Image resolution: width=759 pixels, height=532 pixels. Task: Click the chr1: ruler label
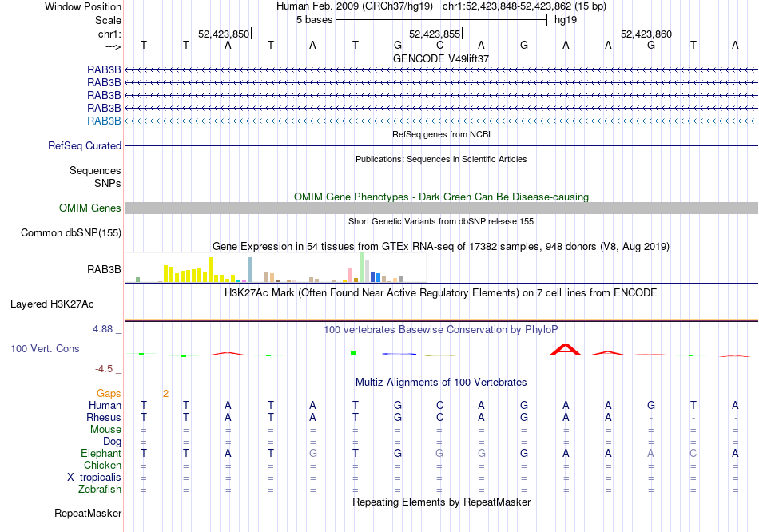tap(109, 34)
